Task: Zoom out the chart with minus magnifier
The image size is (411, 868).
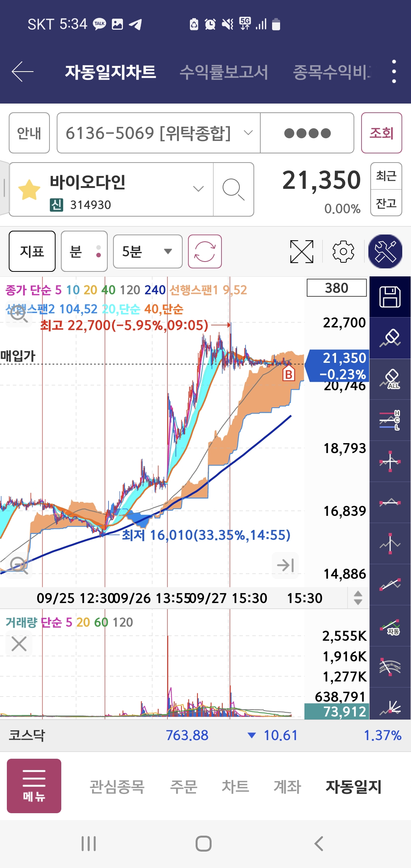Action: tap(18, 566)
